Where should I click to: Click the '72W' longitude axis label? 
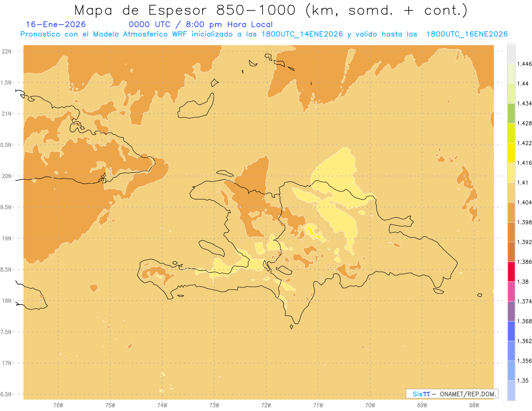click(x=266, y=405)
